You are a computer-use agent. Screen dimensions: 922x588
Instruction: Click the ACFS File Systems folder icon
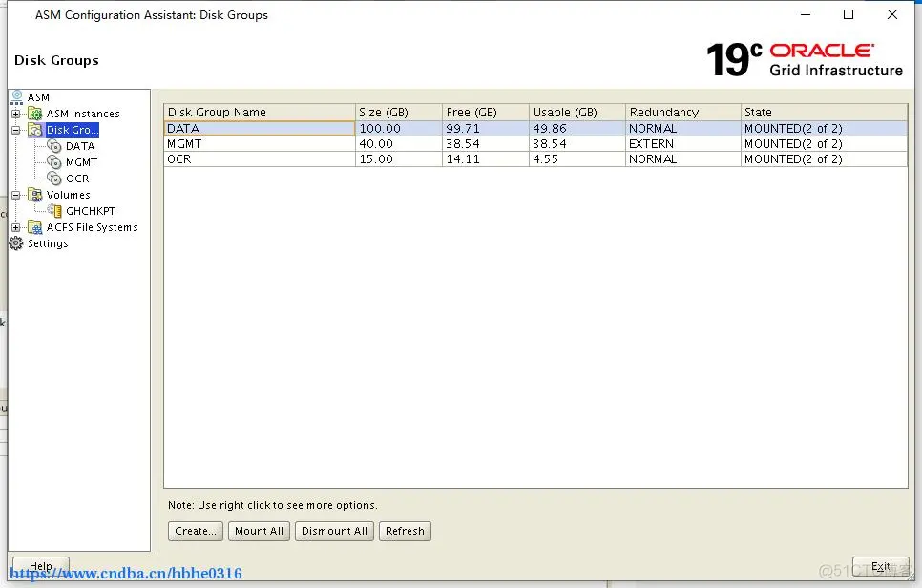[x=35, y=227]
